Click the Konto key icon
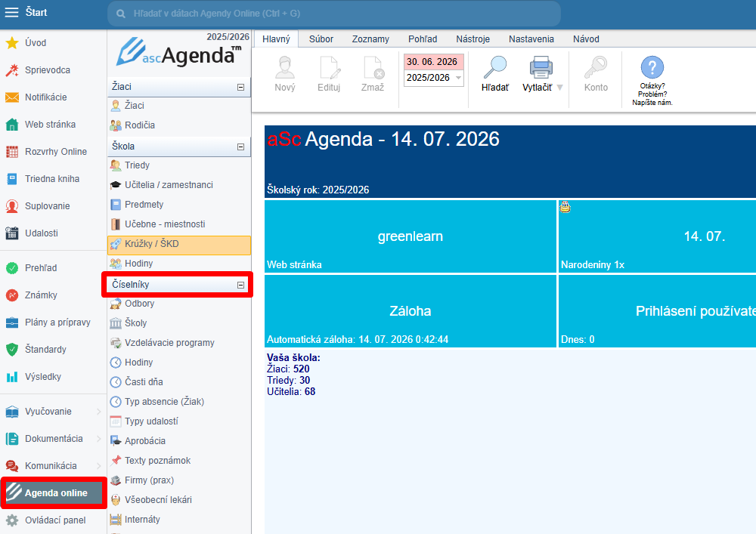 (x=596, y=67)
